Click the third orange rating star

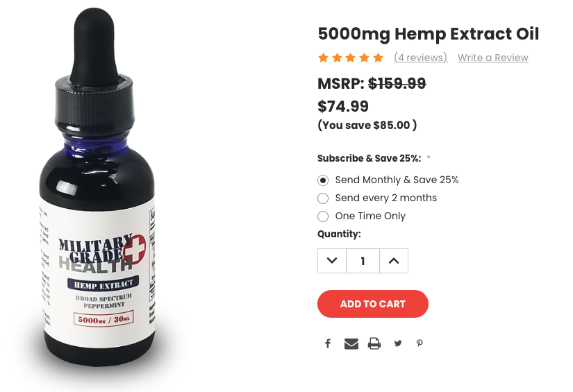(x=351, y=58)
